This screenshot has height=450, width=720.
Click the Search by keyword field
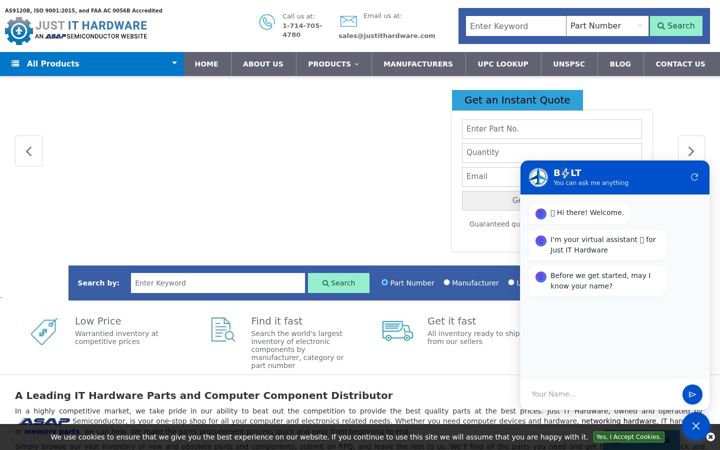[x=218, y=283]
